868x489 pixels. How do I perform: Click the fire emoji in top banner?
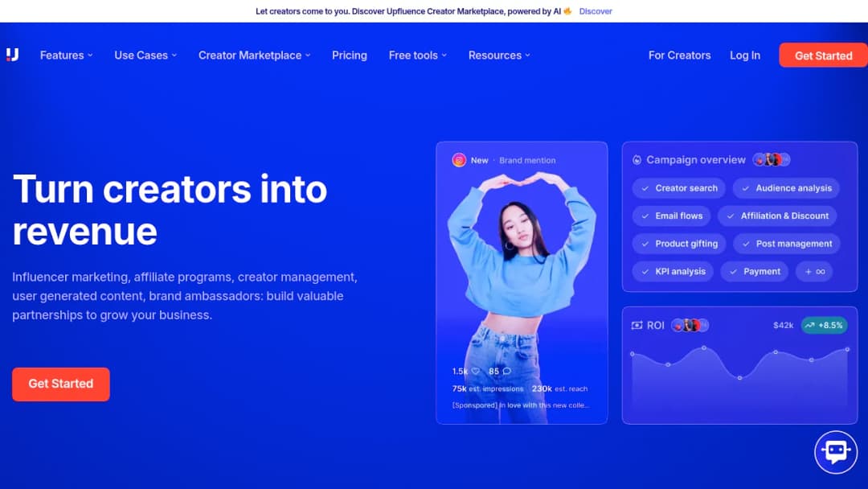567,10
